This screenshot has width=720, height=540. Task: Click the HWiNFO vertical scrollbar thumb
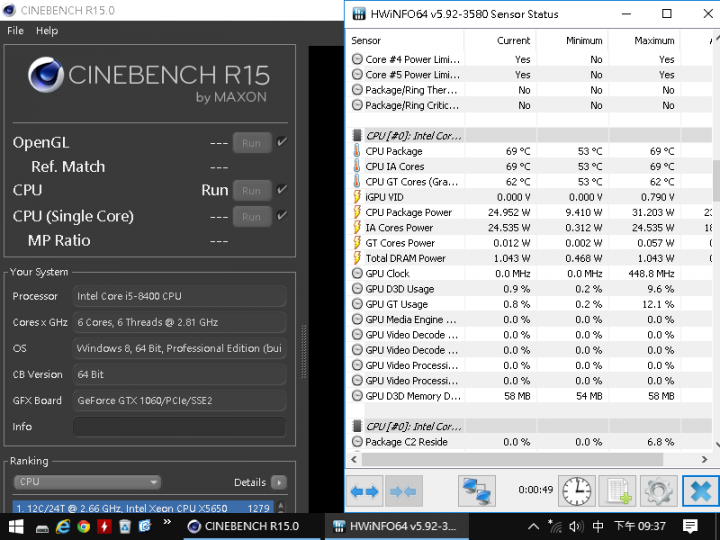(x=716, y=180)
